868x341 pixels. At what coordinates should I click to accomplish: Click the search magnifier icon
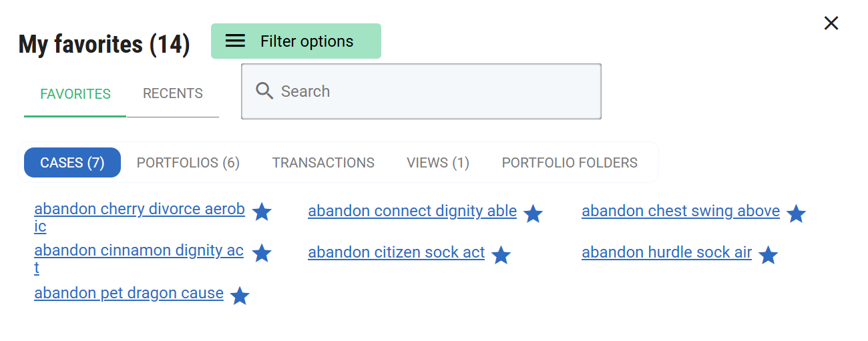[x=265, y=91]
